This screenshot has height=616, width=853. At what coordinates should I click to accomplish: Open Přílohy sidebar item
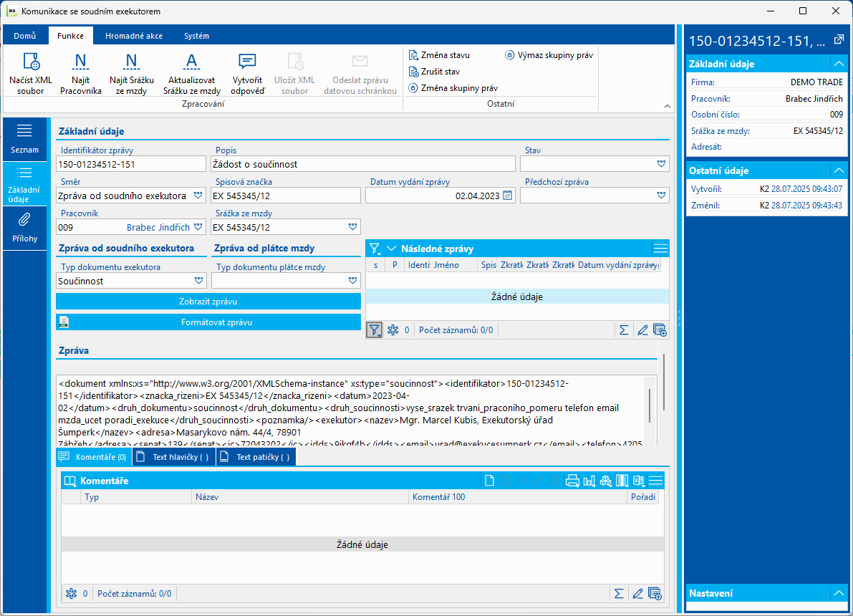click(x=24, y=228)
